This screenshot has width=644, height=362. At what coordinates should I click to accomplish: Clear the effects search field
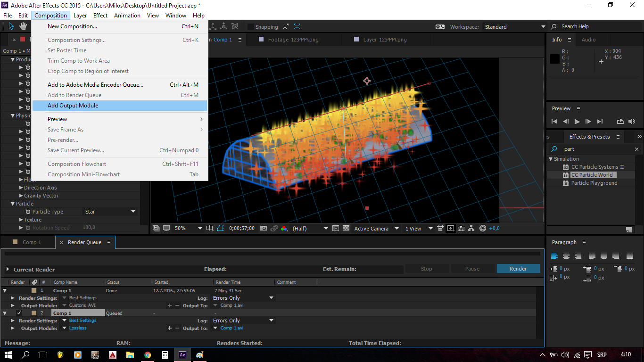[636, 149]
